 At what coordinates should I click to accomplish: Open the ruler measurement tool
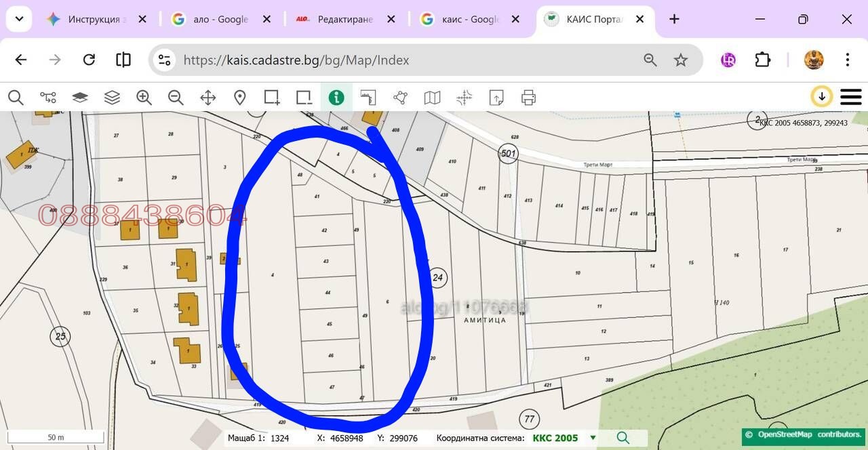point(368,98)
